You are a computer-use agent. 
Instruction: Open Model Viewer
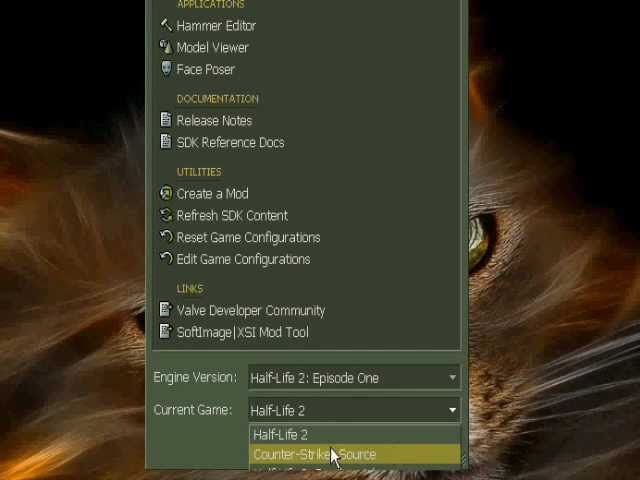212,48
